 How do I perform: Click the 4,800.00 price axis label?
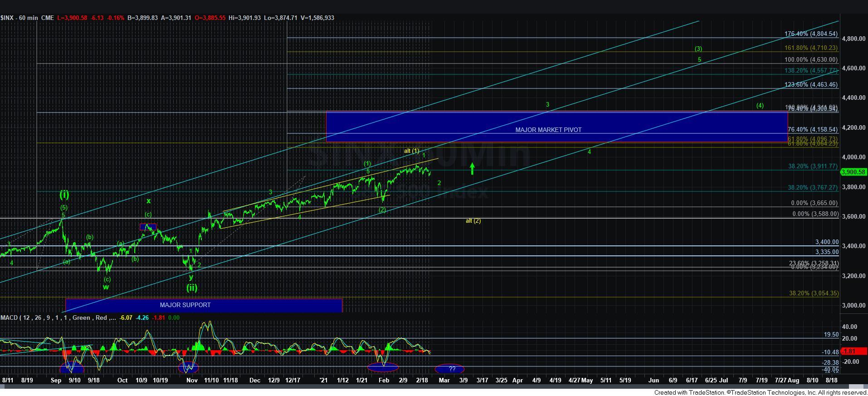[853, 39]
